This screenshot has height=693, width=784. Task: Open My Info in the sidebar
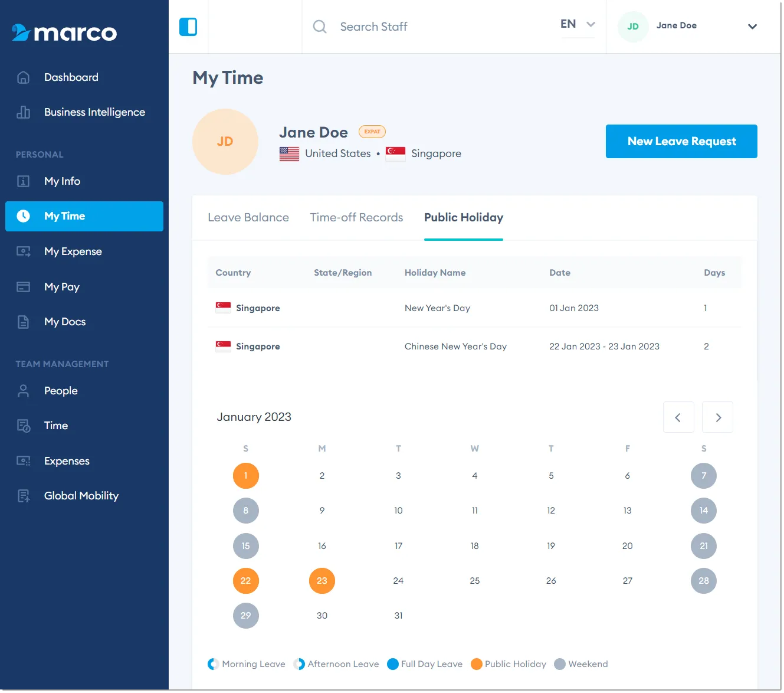click(x=84, y=181)
